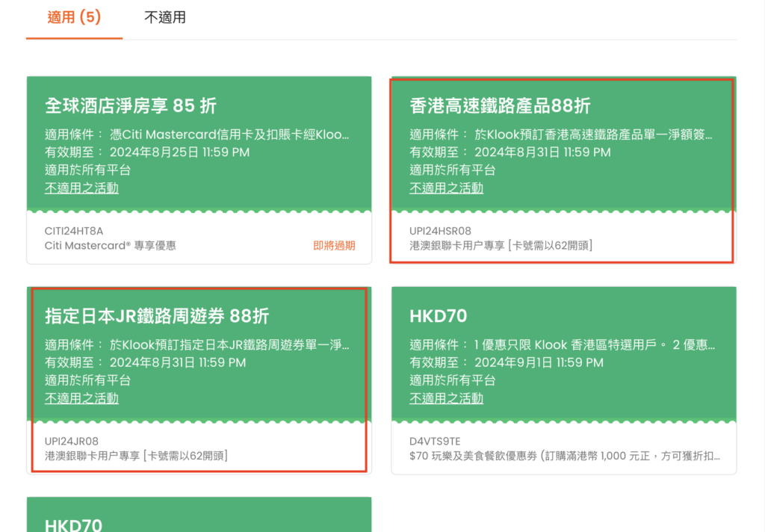
Task: Click the 即將過期 expiring-soon label
Action: 334,246
